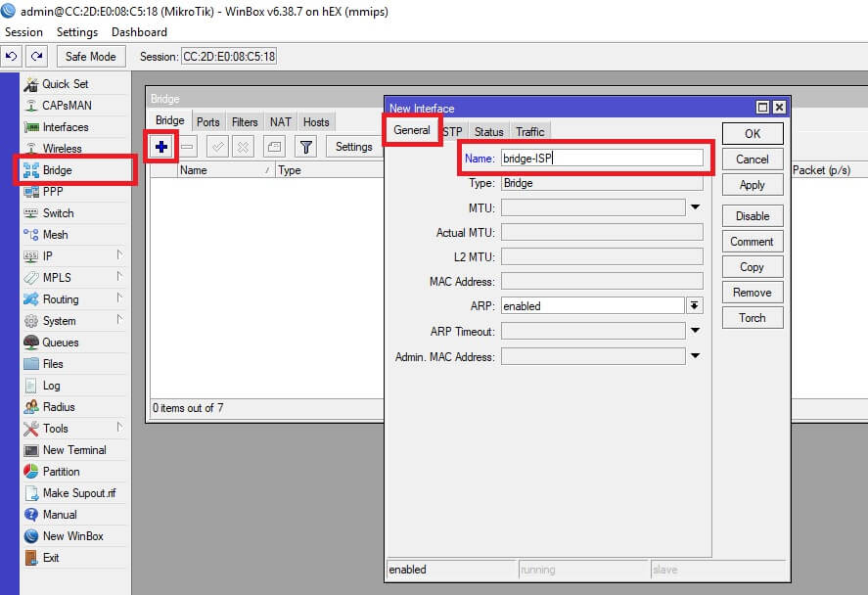Screen dimensions: 868x595
Task: Click the disable X icon
Action: 243,147
